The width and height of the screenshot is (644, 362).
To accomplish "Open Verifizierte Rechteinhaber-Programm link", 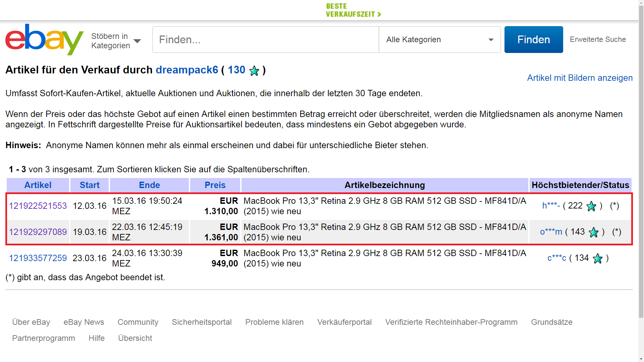I will coord(451,322).
